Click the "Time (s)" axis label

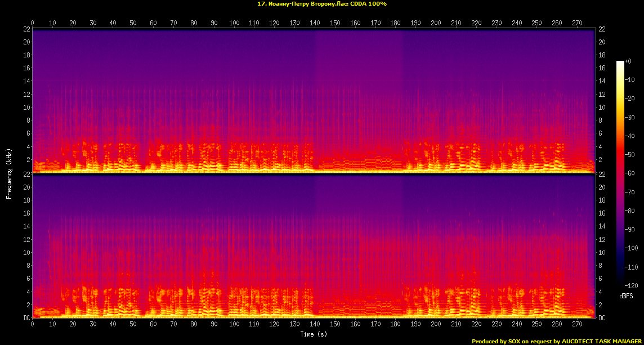pyautogui.click(x=314, y=334)
